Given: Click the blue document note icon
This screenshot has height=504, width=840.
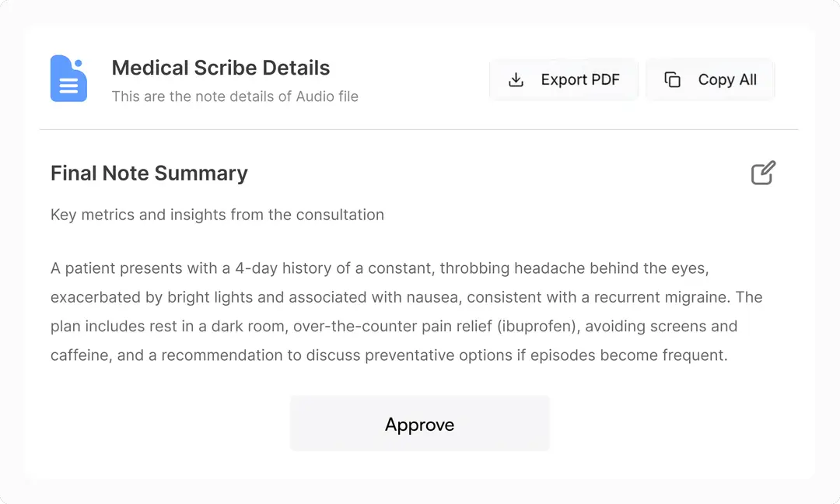Looking at the screenshot, I should click(x=68, y=78).
